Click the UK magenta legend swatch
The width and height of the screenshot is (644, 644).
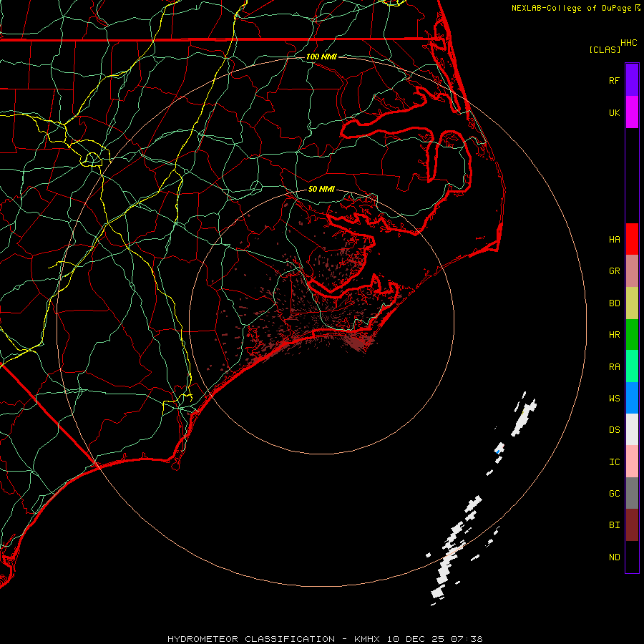[632, 112]
